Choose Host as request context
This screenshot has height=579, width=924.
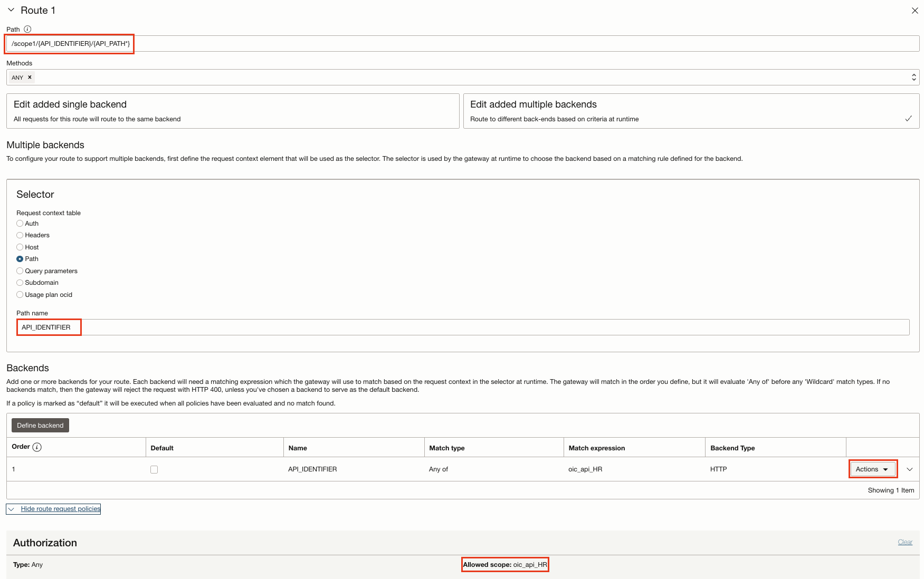point(20,247)
